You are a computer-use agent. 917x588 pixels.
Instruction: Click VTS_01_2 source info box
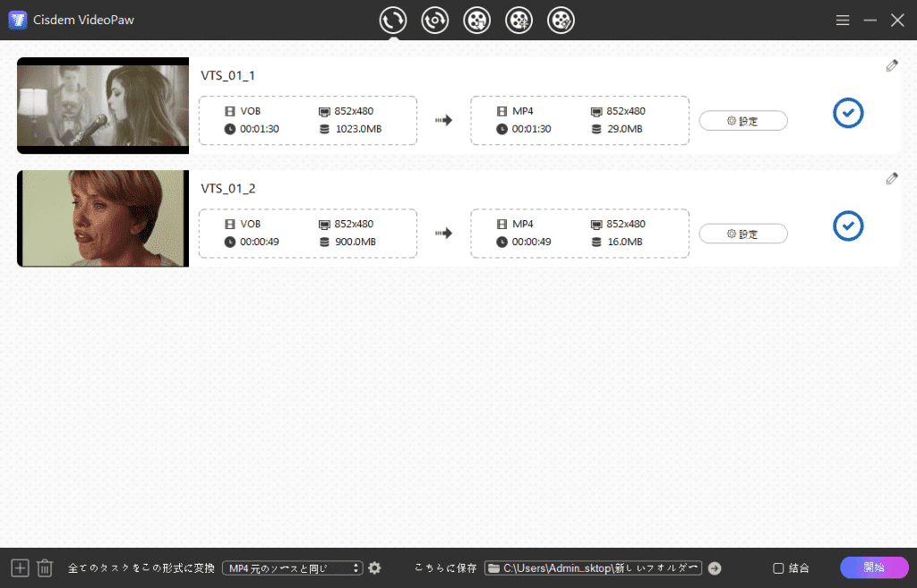pos(308,234)
